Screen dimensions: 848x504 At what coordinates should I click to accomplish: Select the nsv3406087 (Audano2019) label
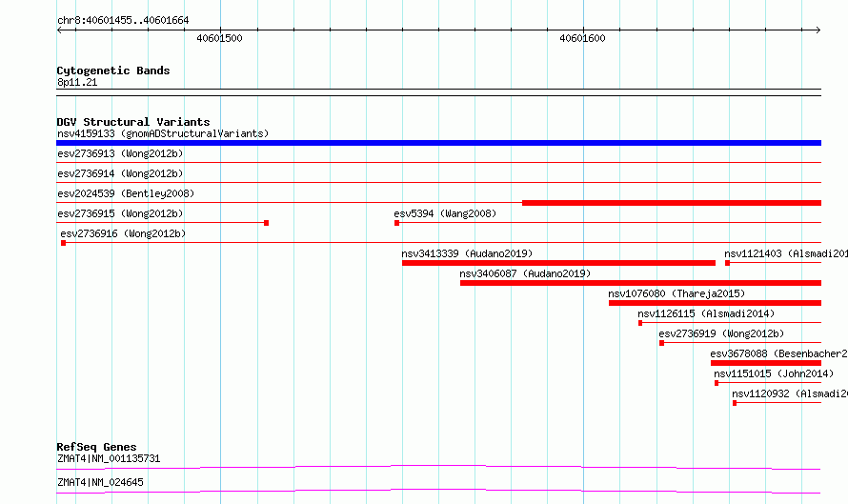(525, 273)
